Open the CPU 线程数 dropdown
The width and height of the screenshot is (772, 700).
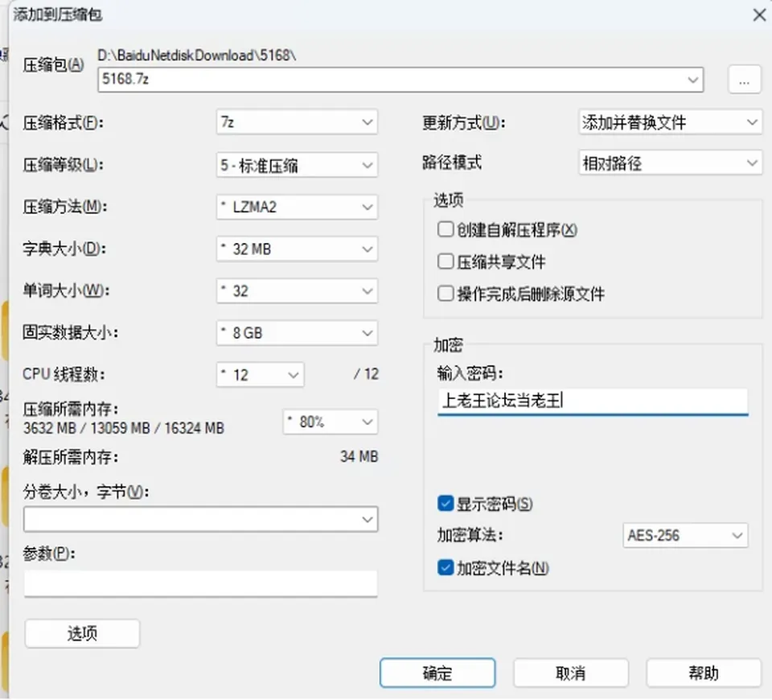[260, 375]
